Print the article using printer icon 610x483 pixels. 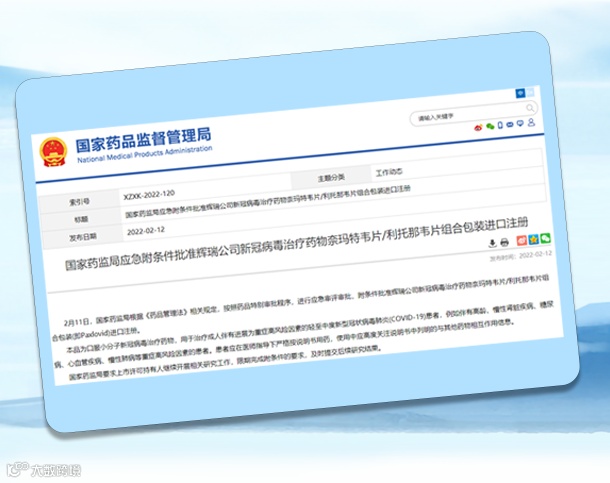505,243
